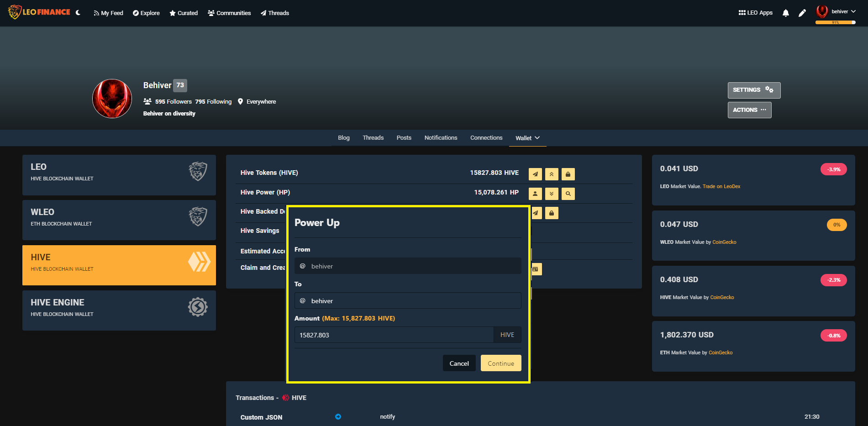Open the Notifications tab

click(441, 138)
